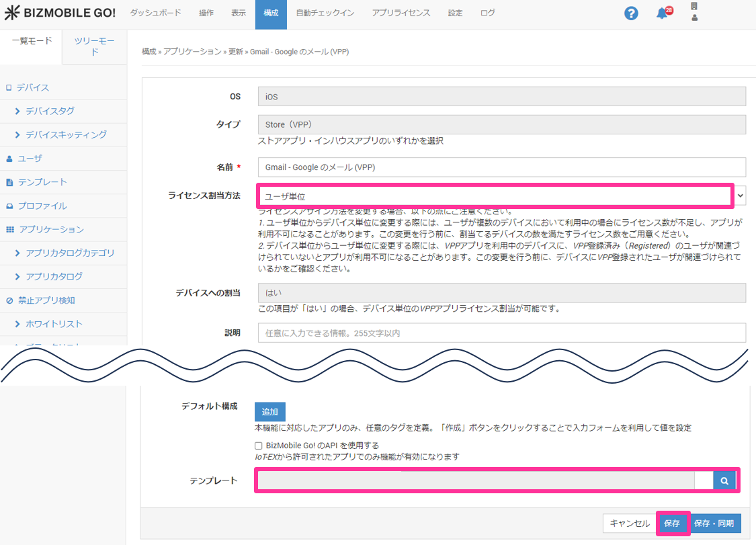Click the キャンセル button

tap(629, 523)
